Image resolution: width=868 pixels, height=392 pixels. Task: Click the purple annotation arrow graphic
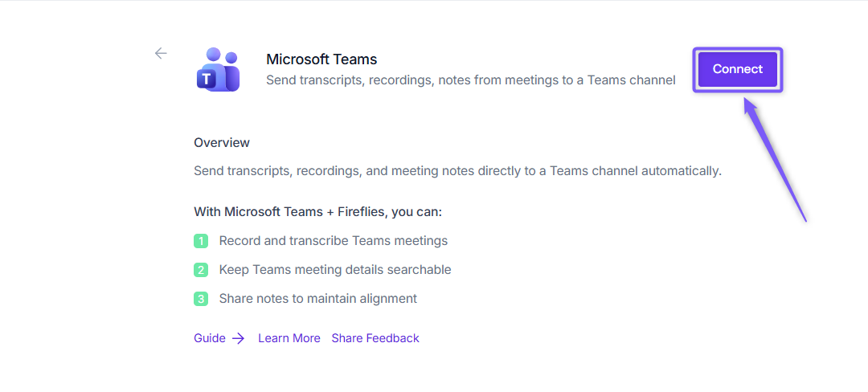pos(774,158)
